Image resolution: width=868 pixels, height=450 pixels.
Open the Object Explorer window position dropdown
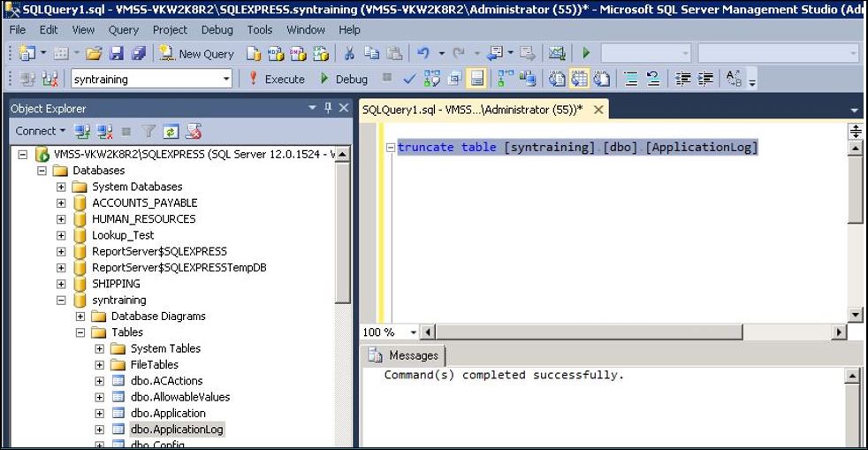[312, 108]
